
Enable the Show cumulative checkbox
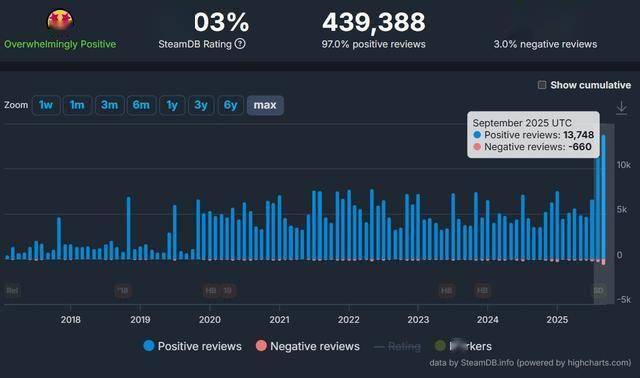tap(542, 85)
